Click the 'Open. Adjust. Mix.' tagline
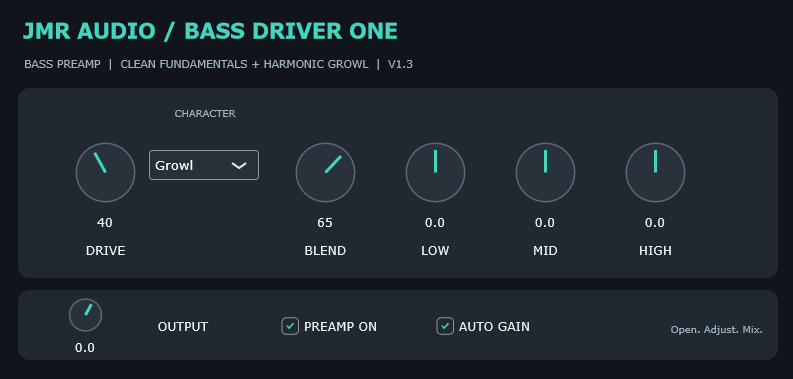 click(717, 330)
